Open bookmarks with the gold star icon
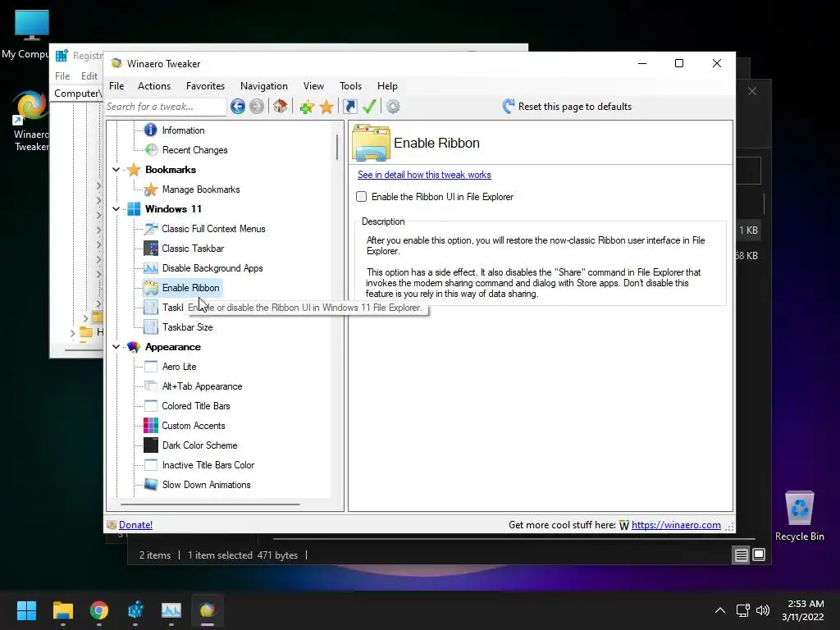 [326, 107]
